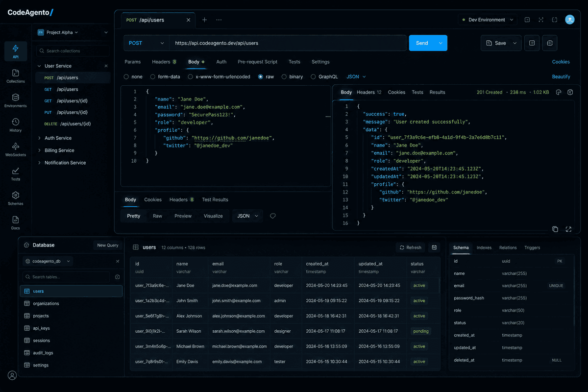This screenshot has width=588, height=392.
Task: Click the Search collections field
Action: coord(73,50)
